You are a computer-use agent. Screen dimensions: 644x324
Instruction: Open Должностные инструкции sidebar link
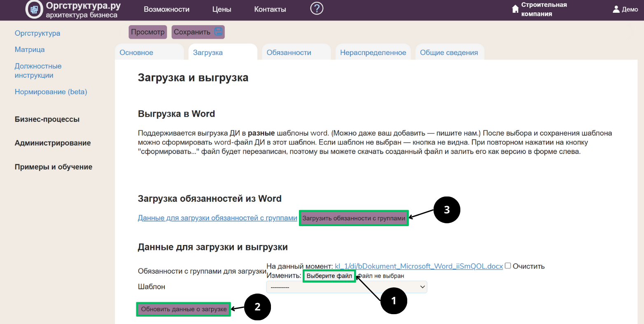click(x=38, y=71)
